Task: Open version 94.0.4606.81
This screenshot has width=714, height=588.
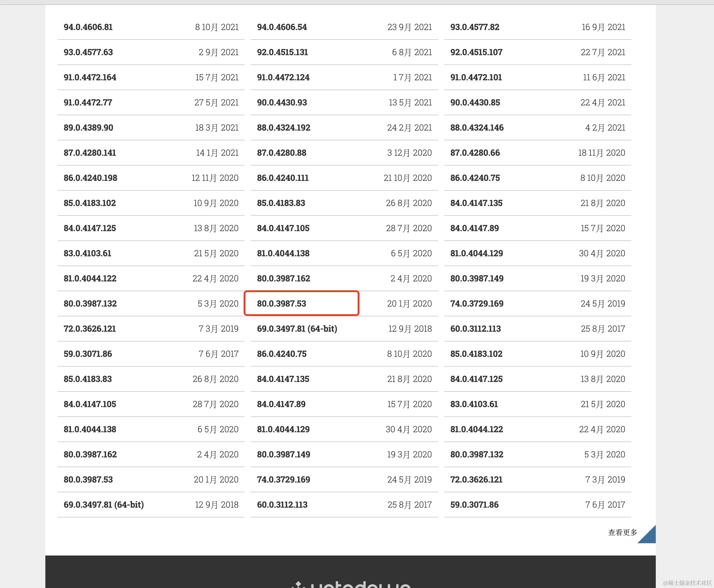Action: [88, 27]
